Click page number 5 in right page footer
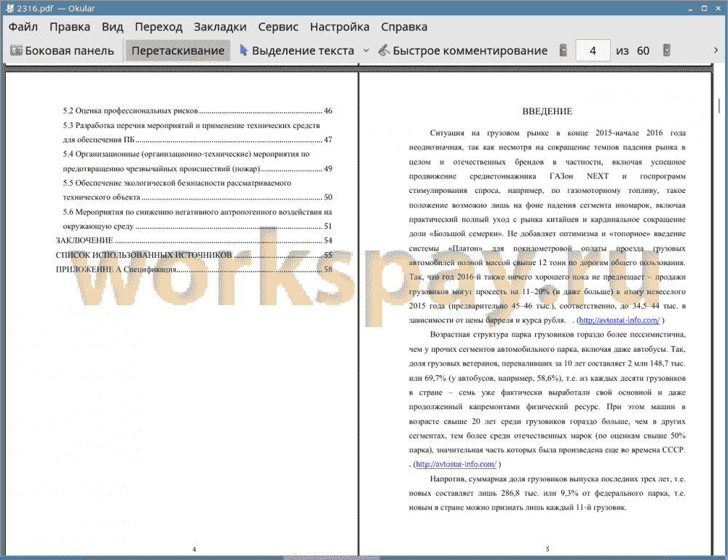 point(547,549)
